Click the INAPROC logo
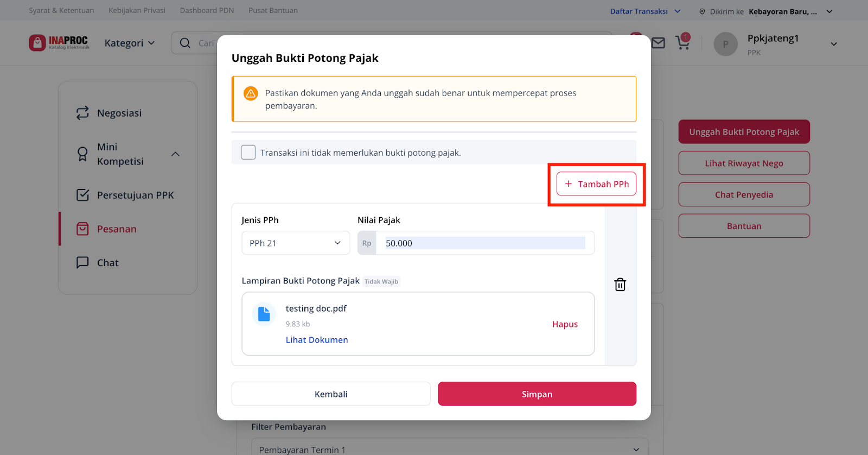Viewport: 868px width, 455px height. pos(59,42)
